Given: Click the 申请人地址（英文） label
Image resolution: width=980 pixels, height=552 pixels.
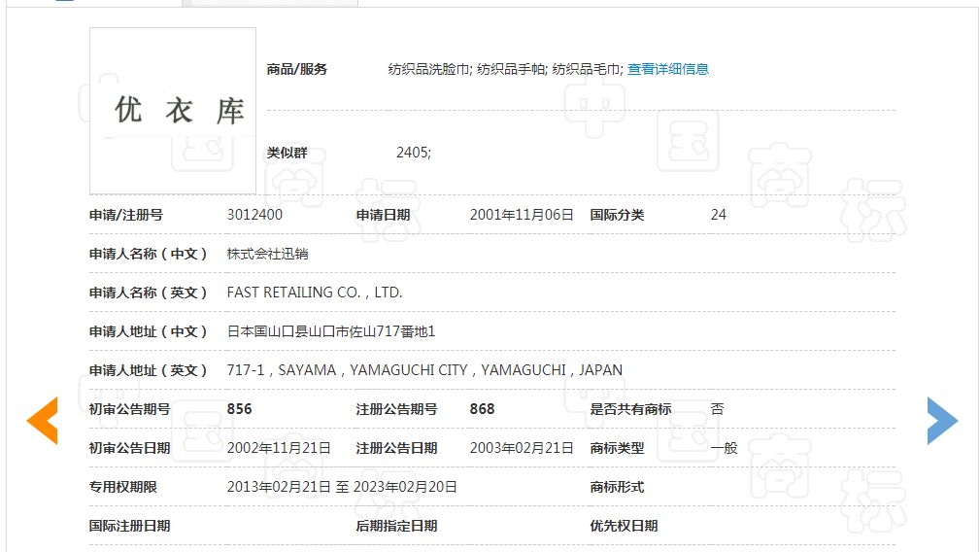Looking at the screenshot, I should [x=149, y=370].
